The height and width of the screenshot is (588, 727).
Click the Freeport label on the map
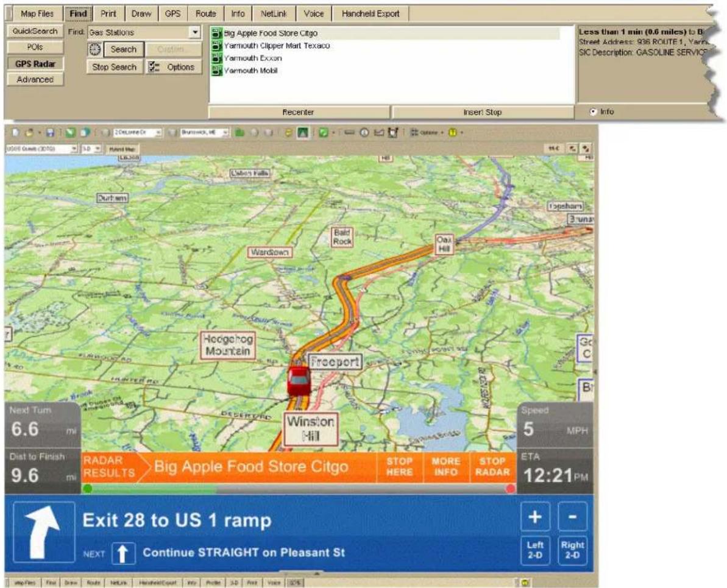pos(335,362)
